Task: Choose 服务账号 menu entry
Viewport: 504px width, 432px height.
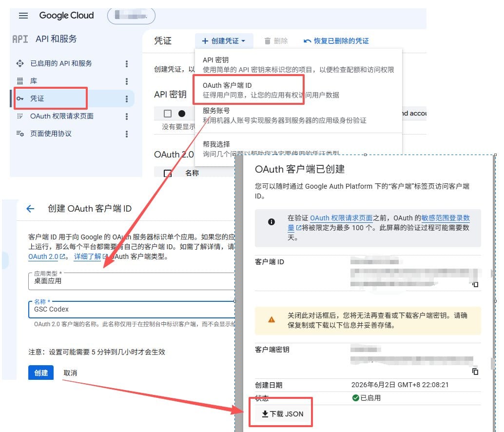Action: 298,116
